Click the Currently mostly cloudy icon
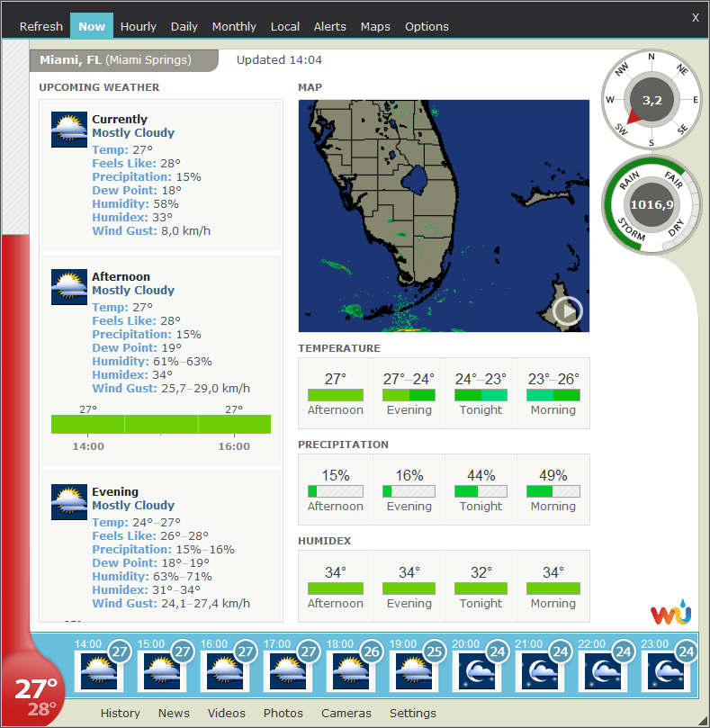The image size is (710, 728). pyautogui.click(x=69, y=130)
